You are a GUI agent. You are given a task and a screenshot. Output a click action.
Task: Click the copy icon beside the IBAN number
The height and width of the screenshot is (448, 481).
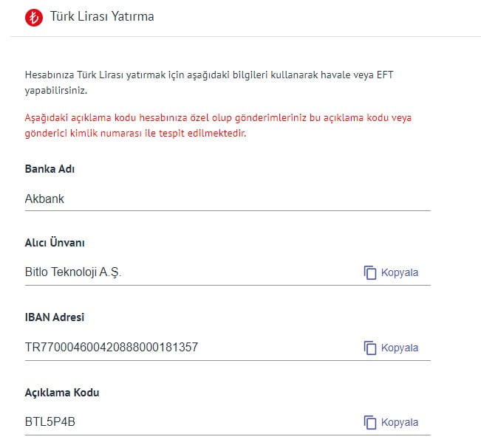pos(370,348)
